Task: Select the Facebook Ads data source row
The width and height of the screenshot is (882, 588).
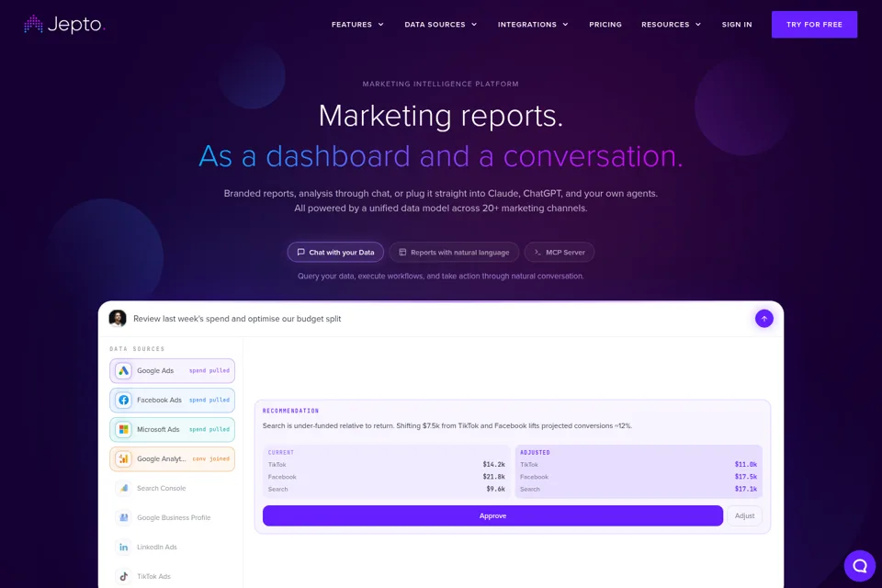Action: (172, 400)
